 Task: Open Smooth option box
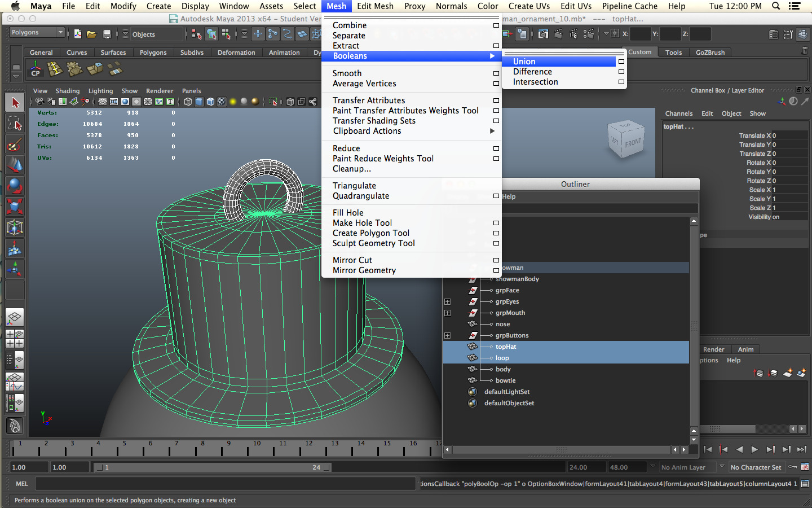pyautogui.click(x=496, y=73)
